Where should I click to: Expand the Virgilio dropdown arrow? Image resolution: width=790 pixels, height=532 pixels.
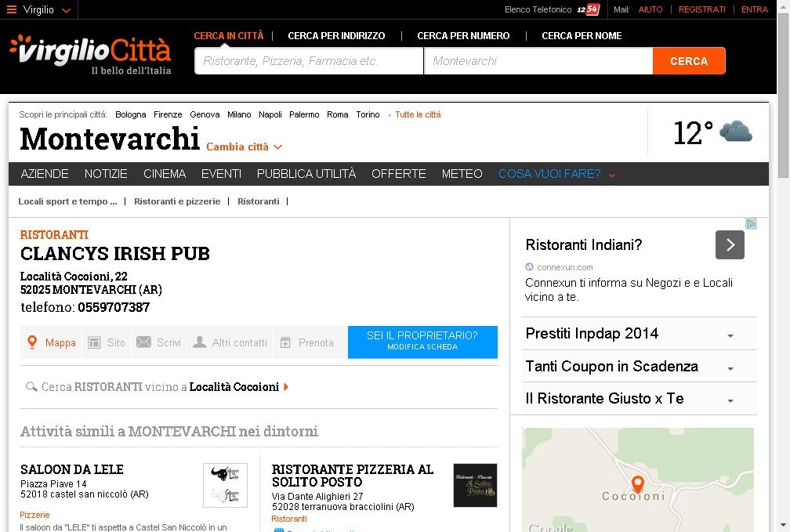(66, 10)
